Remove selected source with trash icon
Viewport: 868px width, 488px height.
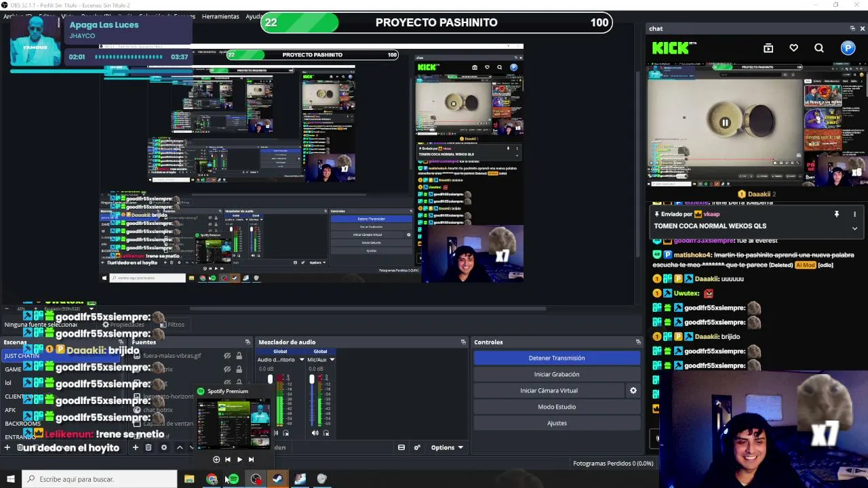coord(149,447)
